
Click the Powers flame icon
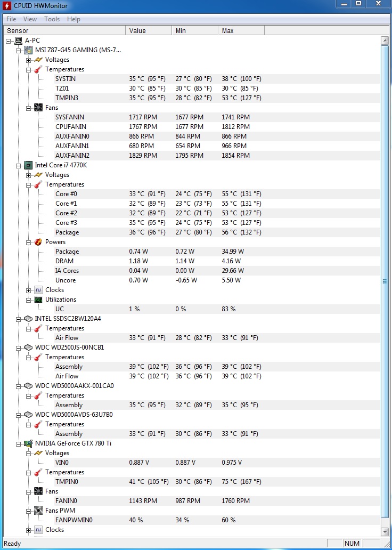[38, 241]
